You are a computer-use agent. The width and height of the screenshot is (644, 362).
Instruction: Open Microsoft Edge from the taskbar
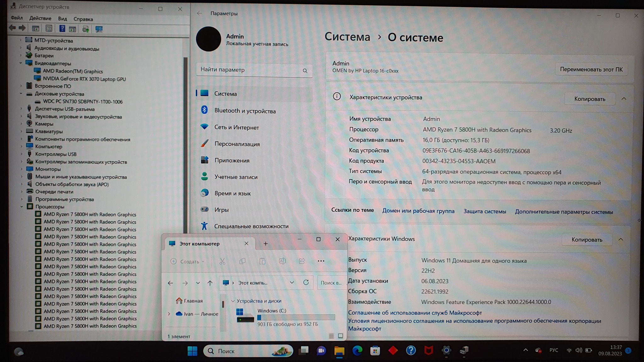tap(357, 351)
